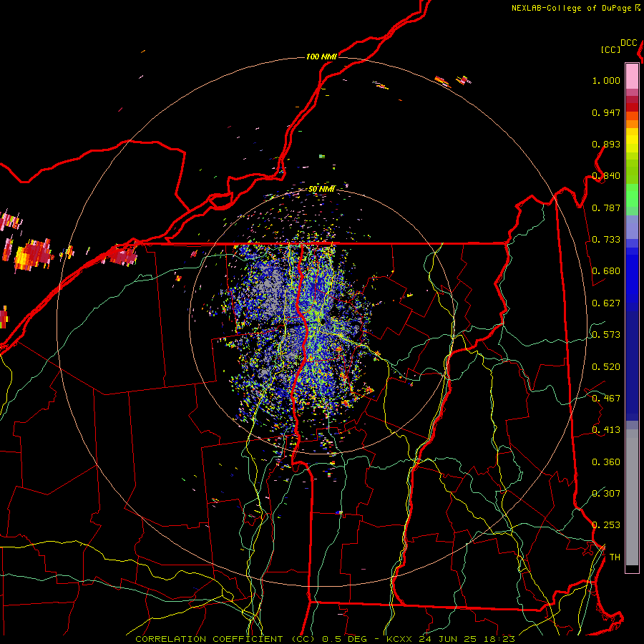Image resolution: width=644 pixels, height=644 pixels.
Task: Select the 0.840 legend value
Action: tap(606, 176)
